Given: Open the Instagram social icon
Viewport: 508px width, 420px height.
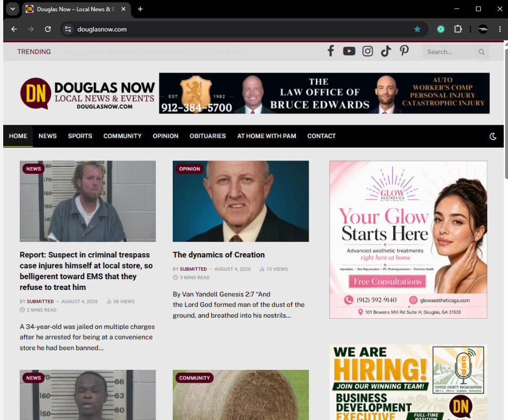Looking at the screenshot, I should click(367, 51).
